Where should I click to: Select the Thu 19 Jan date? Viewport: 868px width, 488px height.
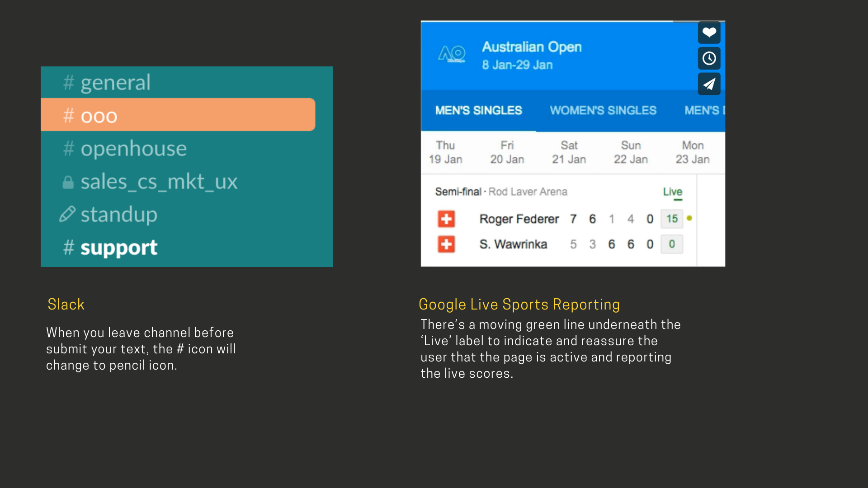tap(445, 152)
